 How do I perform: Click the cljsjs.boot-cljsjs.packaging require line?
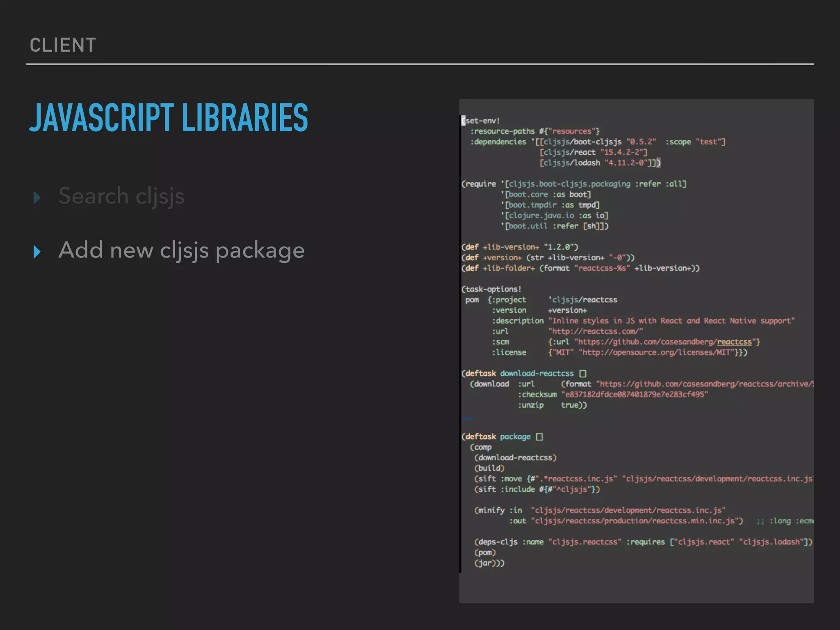tap(574, 184)
